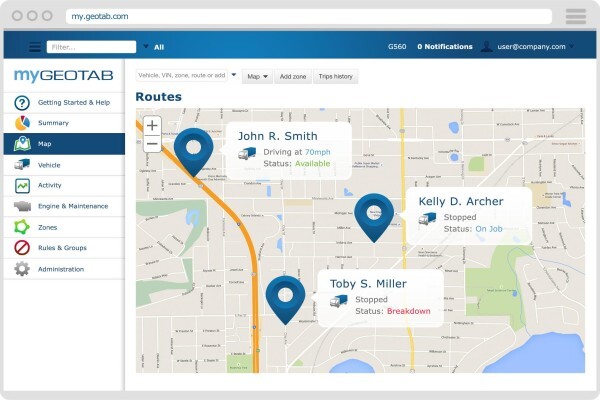Viewport: 600px width, 400px height.
Task: Click the Filter input field
Action: click(x=91, y=47)
